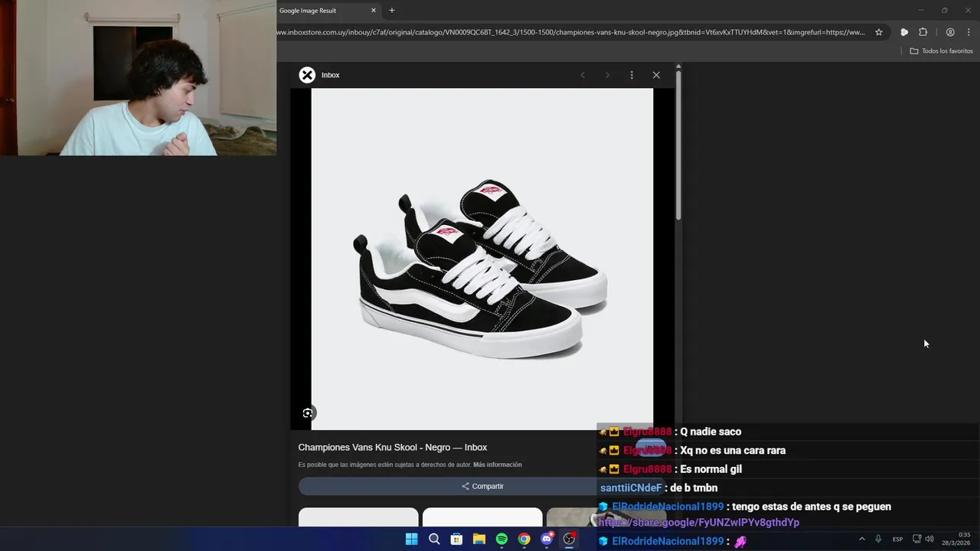Open the share.google link in chat
The width and height of the screenshot is (980, 551).
(699, 523)
